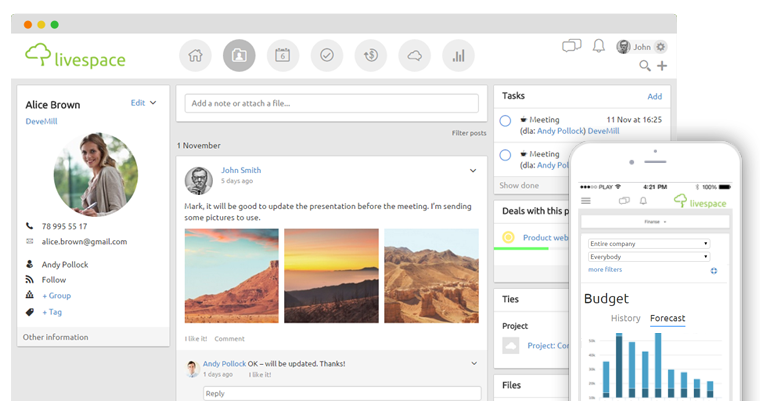Expand the Edit dropdown chevron for Alice Brown
This screenshot has width=760, height=401.
tap(153, 103)
